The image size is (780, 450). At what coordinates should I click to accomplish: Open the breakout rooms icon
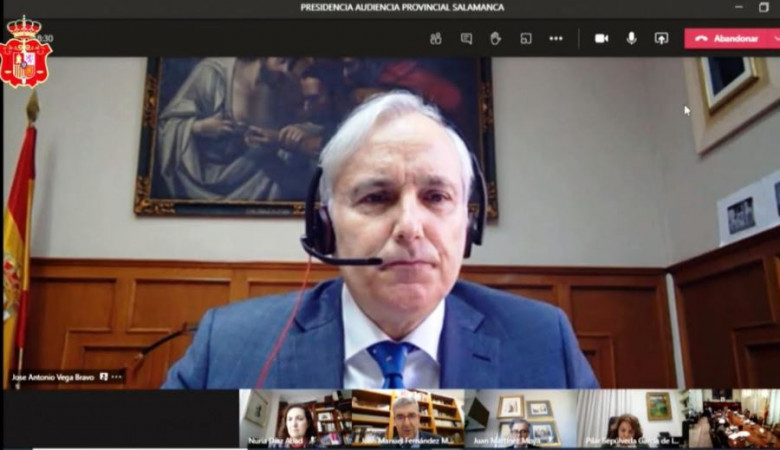click(x=526, y=38)
